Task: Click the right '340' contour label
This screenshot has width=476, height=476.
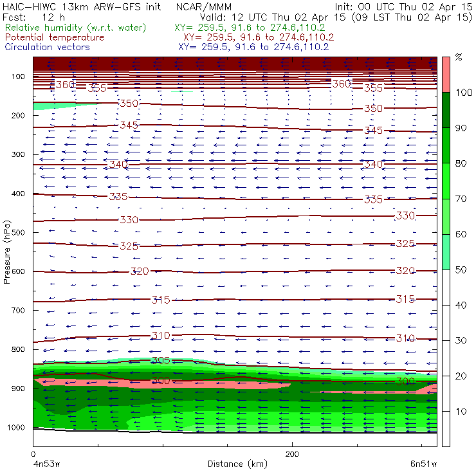Action: point(373,165)
